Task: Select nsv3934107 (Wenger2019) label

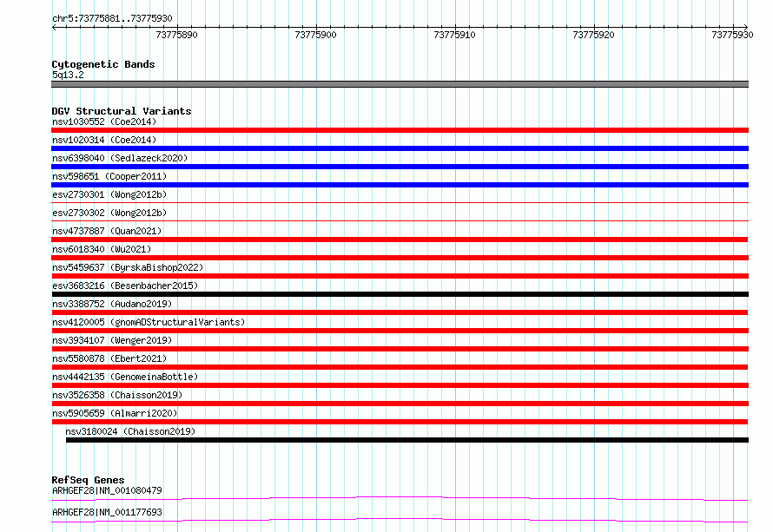Action: (x=112, y=340)
